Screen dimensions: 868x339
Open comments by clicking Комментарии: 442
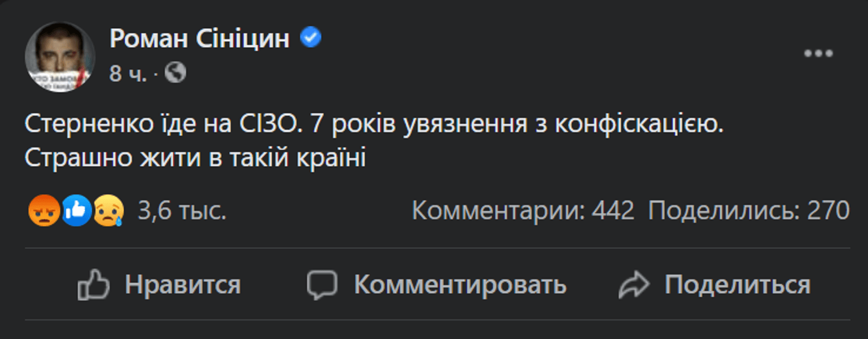(523, 210)
